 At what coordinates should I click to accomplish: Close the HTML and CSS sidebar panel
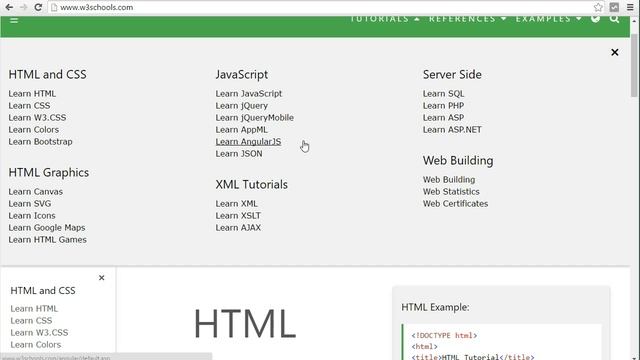tap(102, 278)
